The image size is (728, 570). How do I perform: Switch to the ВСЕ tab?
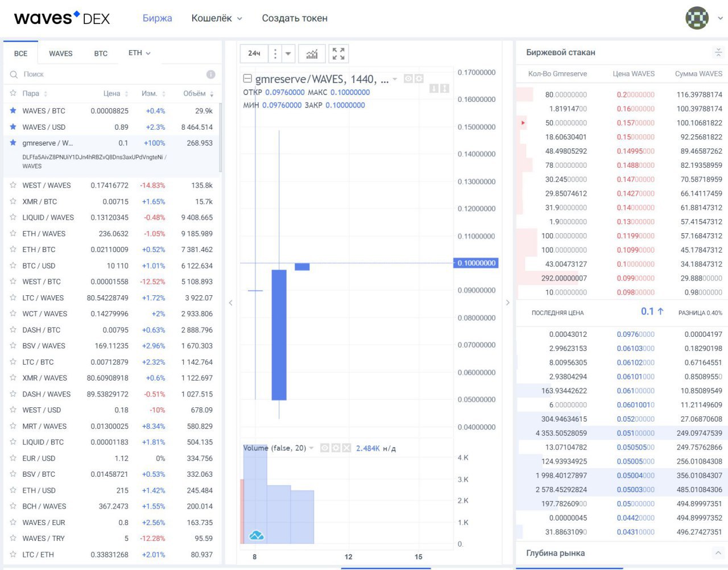click(20, 53)
